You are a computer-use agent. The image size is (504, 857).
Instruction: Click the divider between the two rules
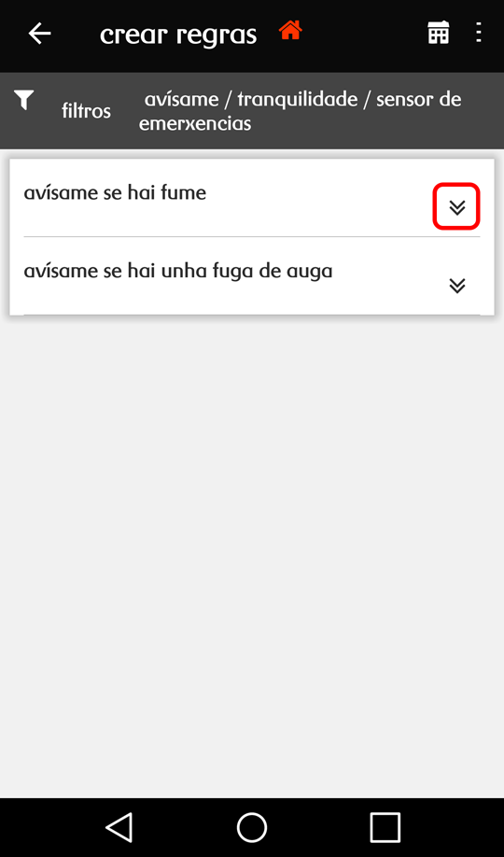[x=252, y=237]
